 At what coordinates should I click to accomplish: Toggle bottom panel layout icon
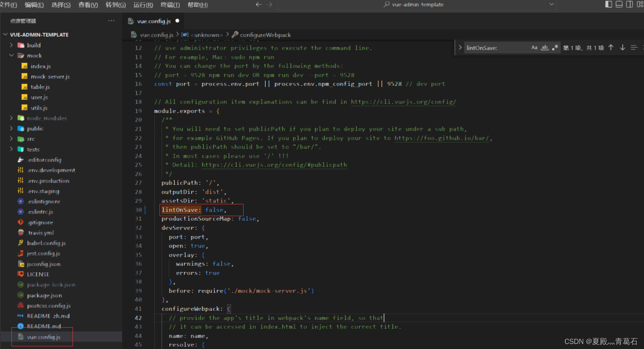(619, 4)
